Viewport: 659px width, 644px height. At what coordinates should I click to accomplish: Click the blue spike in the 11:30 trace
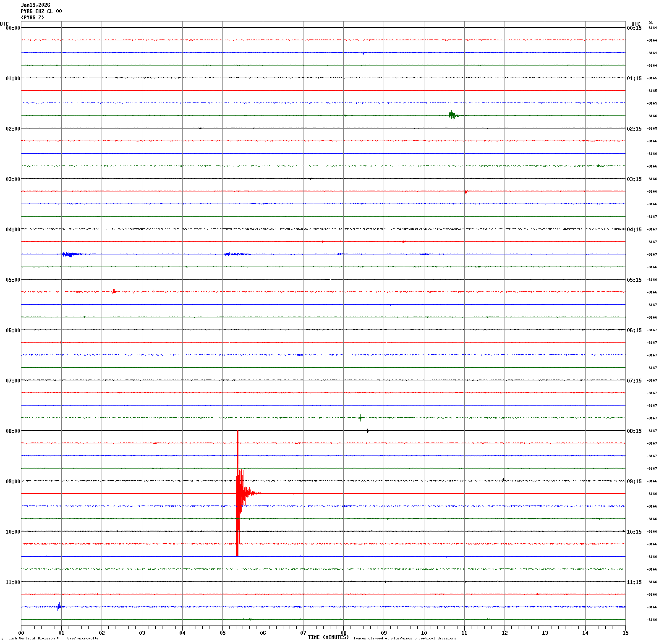pyautogui.click(x=59, y=605)
